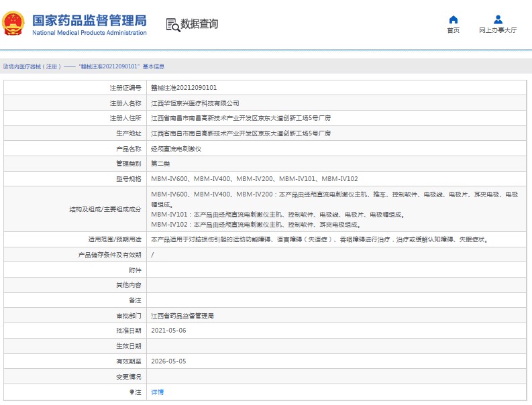
Task: Click the 注册人名称 label
Action: pyautogui.click(x=125, y=103)
